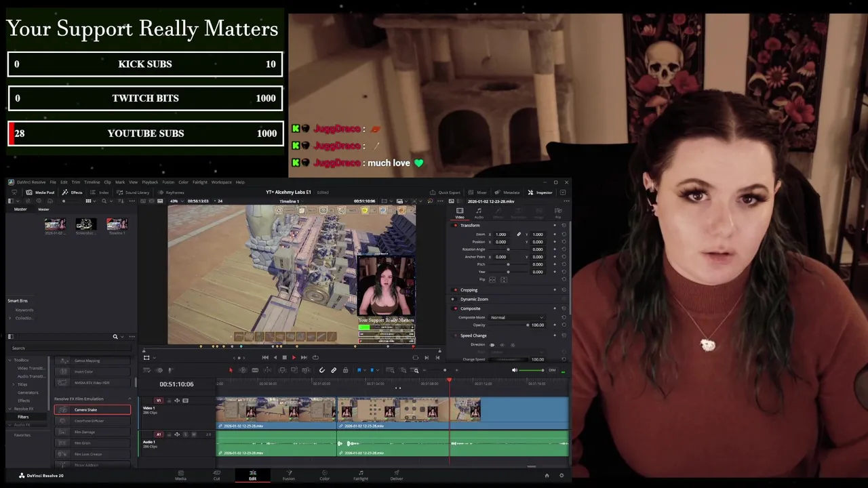Image resolution: width=868 pixels, height=488 pixels.
Task: Toggle the Dynamic Zoom enable switch
Action: coord(455,299)
